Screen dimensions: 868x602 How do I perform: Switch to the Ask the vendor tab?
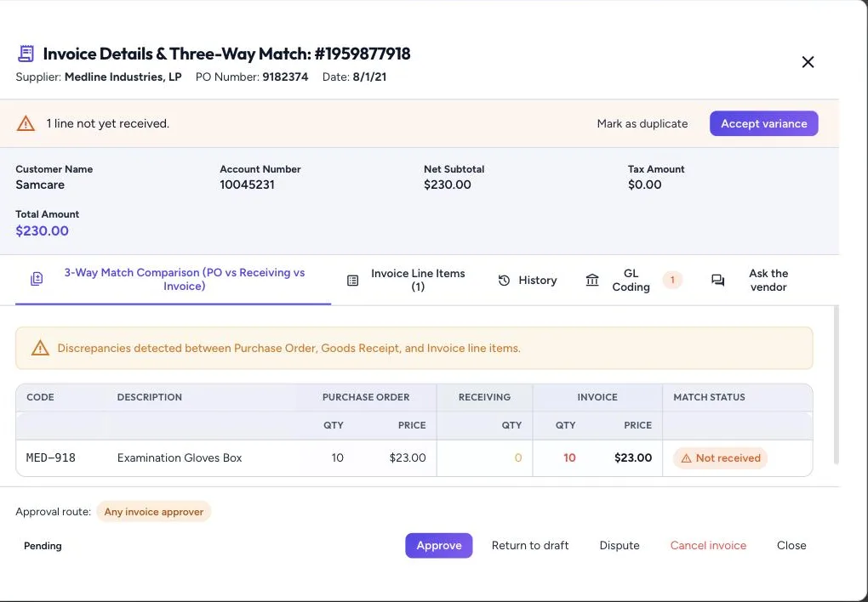(x=752, y=280)
